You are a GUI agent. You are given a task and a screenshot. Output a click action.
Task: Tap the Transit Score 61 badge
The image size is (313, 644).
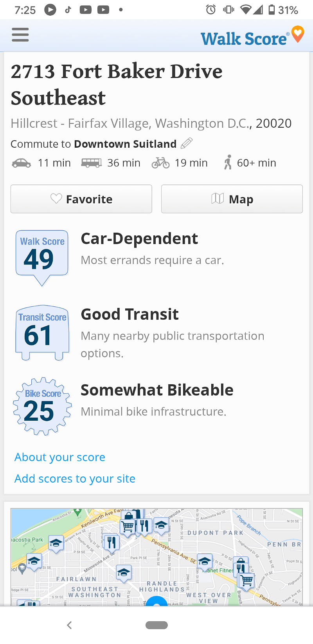pyautogui.click(x=42, y=333)
